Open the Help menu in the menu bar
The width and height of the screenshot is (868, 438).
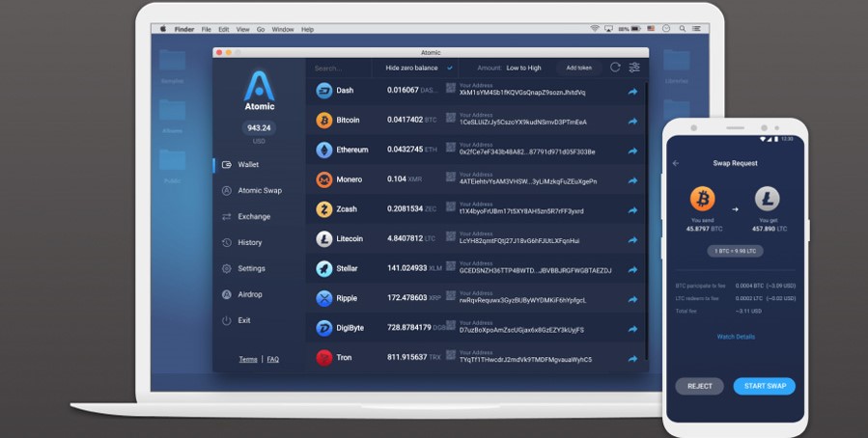307,29
